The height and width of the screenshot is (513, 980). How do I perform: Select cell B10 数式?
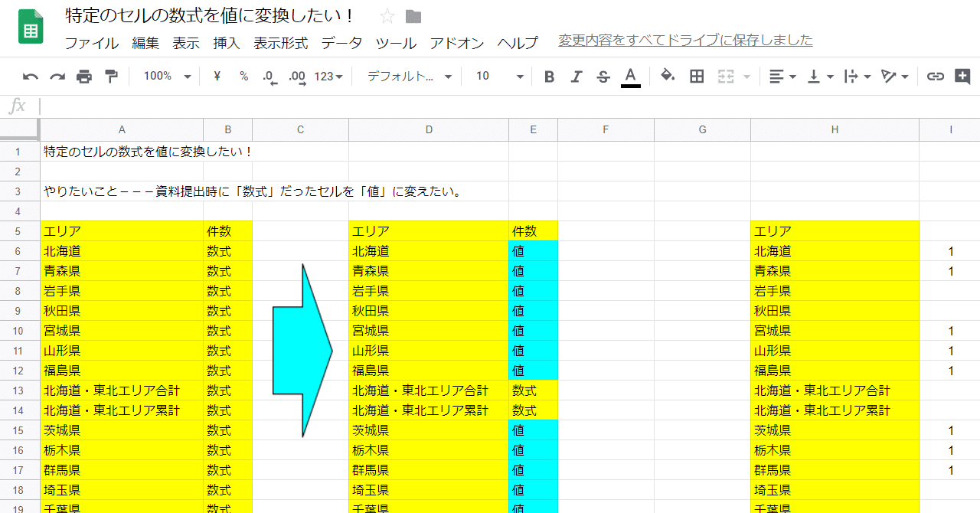(227, 331)
